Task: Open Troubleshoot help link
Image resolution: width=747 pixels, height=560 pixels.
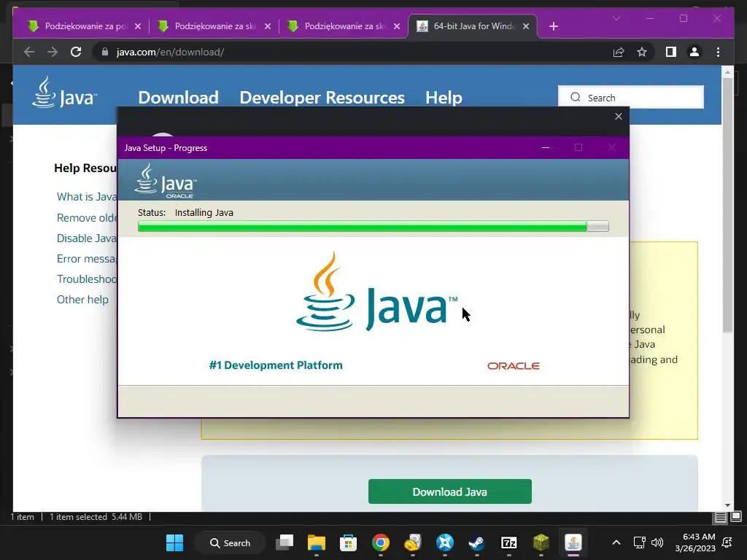Action: point(87,279)
